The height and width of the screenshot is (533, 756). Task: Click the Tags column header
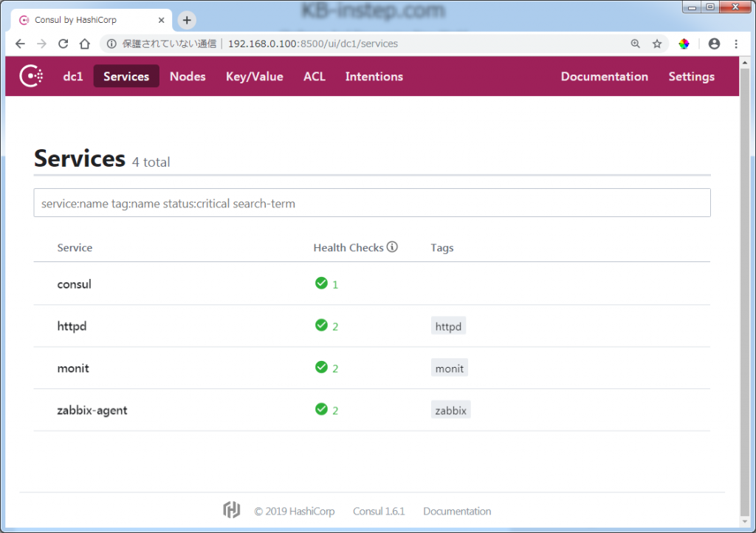442,248
